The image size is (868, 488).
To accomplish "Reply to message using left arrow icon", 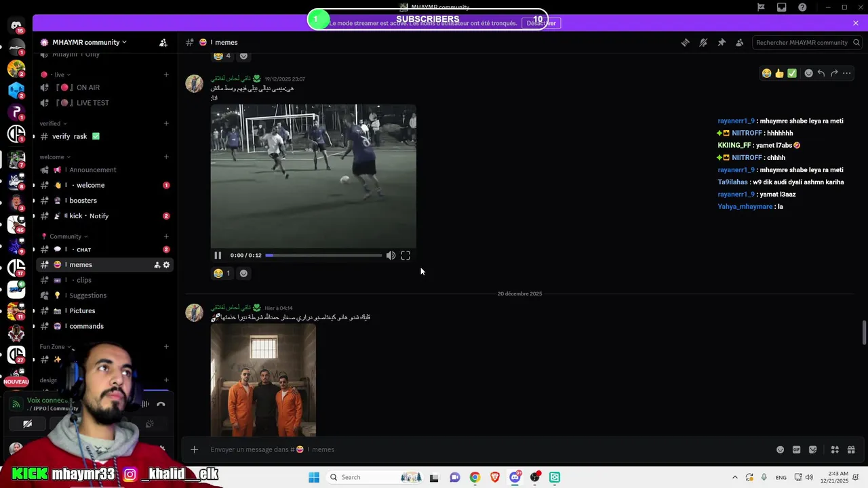I will [821, 73].
